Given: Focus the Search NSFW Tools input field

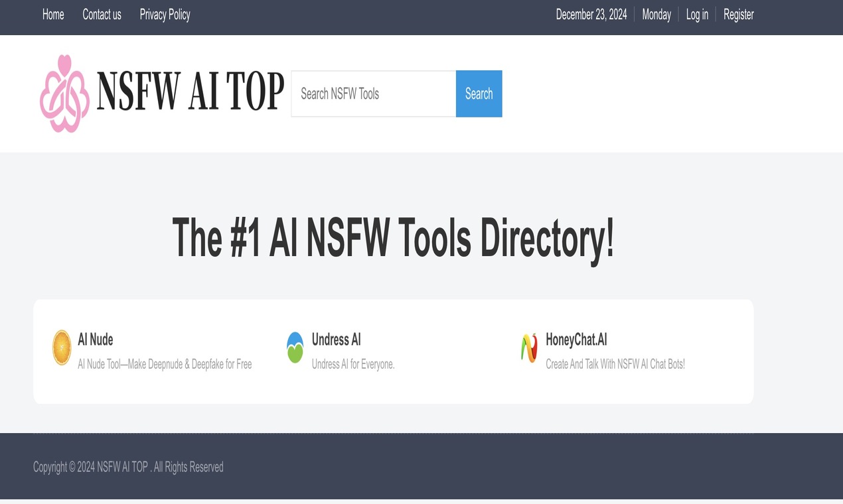Looking at the screenshot, I should pos(374,94).
